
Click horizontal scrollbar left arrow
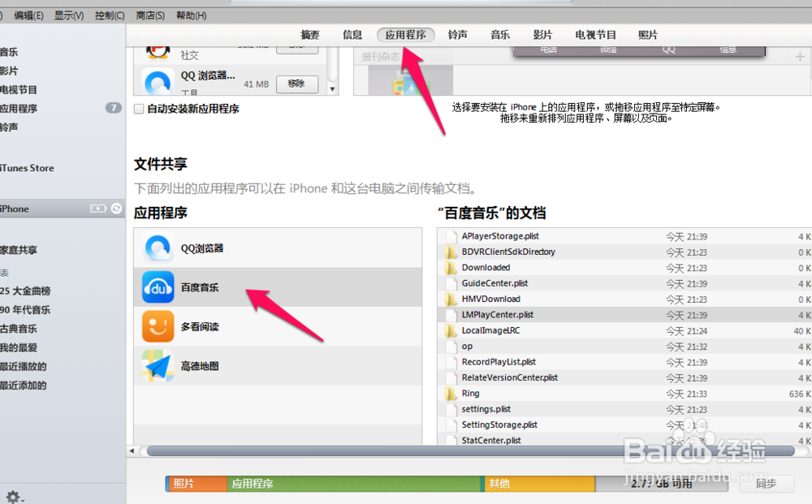pos(132,450)
